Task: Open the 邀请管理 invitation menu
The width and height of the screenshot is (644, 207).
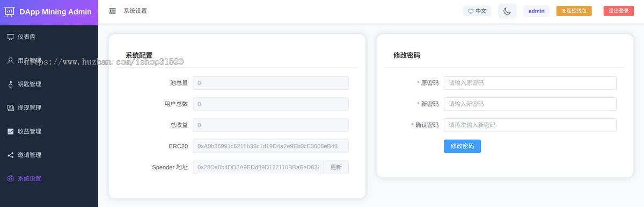Action: click(49, 155)
